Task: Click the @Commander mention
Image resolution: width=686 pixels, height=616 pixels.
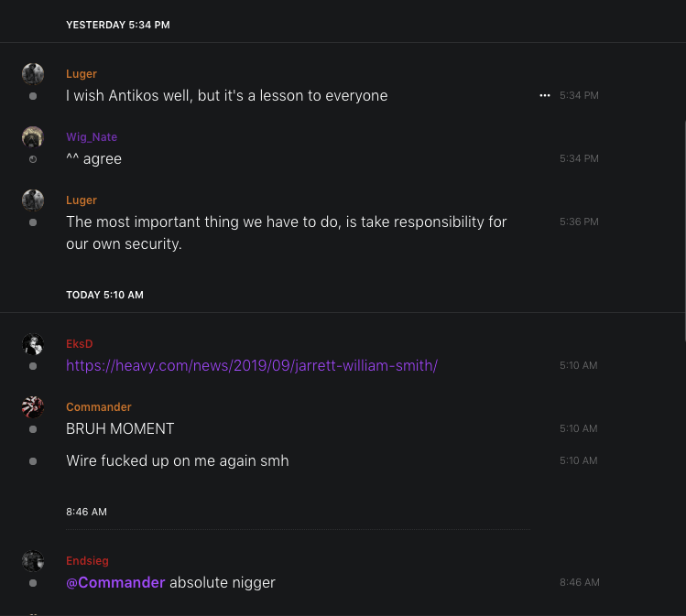Action: click(115, 582)
